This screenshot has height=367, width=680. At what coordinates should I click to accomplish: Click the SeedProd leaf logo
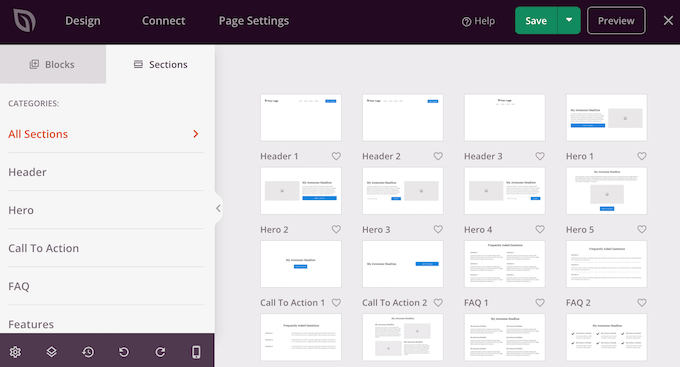[24, 21]
